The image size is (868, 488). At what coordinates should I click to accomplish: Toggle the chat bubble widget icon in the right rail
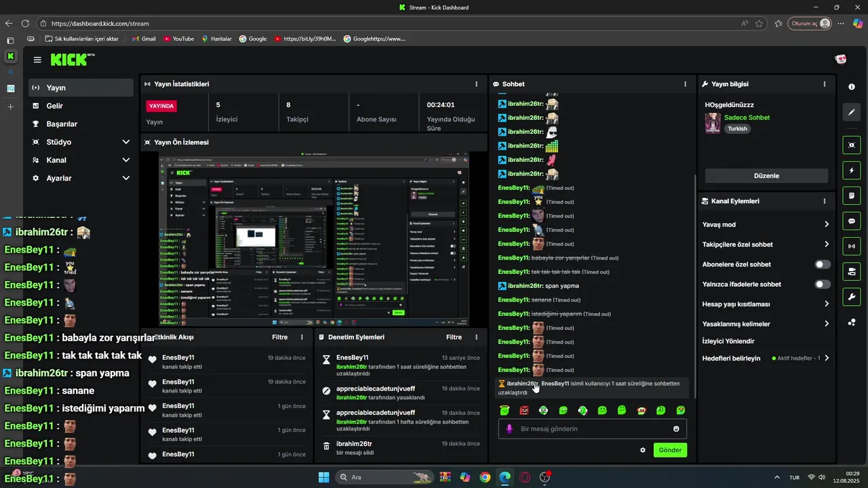[x=852, y=221]
